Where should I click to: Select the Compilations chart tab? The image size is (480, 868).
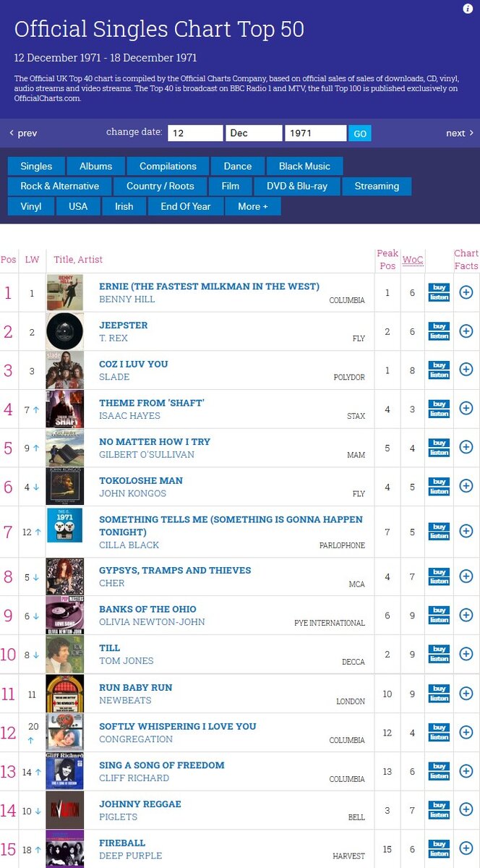pos(168,166)
